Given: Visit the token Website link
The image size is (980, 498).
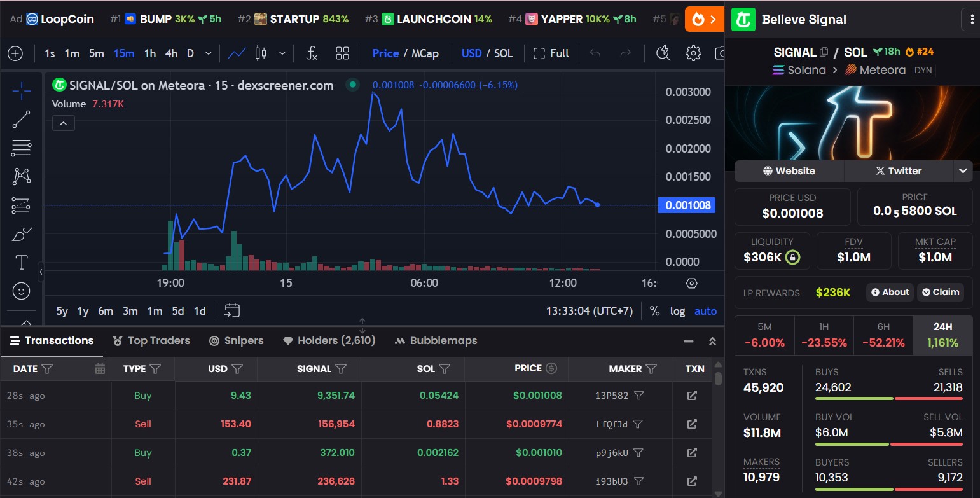Looking at the screenshot, I should pyautogui.click(x=789, y=170).
